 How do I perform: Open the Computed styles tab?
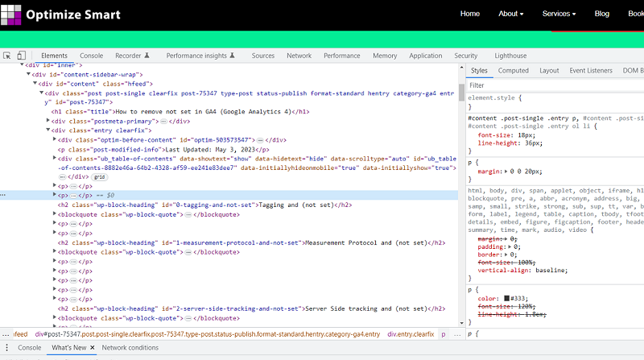pos(513,70)
